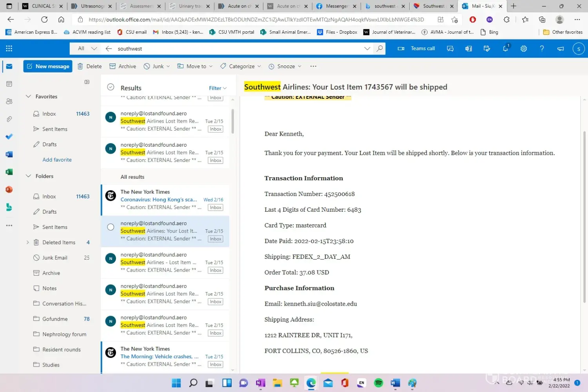Collapse the Favorites section
This screenshot has height=392, width=588.
point(28,96)
